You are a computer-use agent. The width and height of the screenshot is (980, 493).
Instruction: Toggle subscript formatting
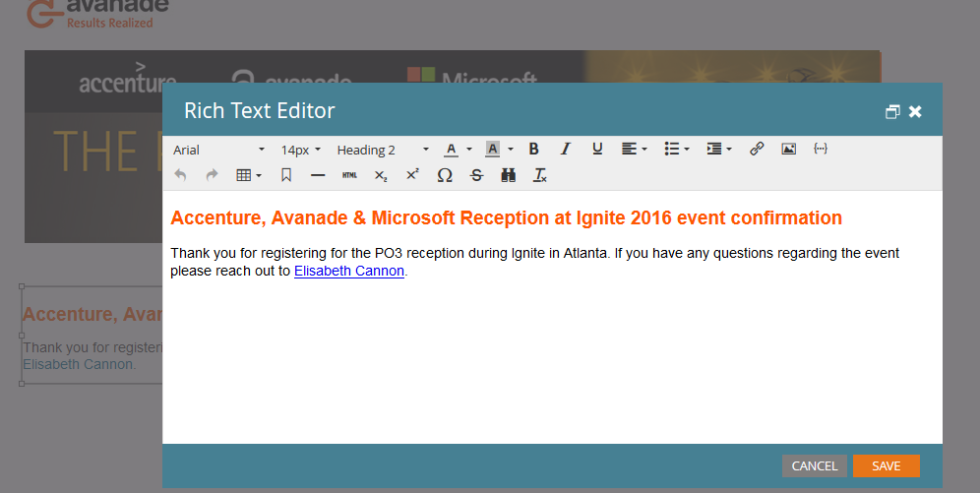(381, 175)
